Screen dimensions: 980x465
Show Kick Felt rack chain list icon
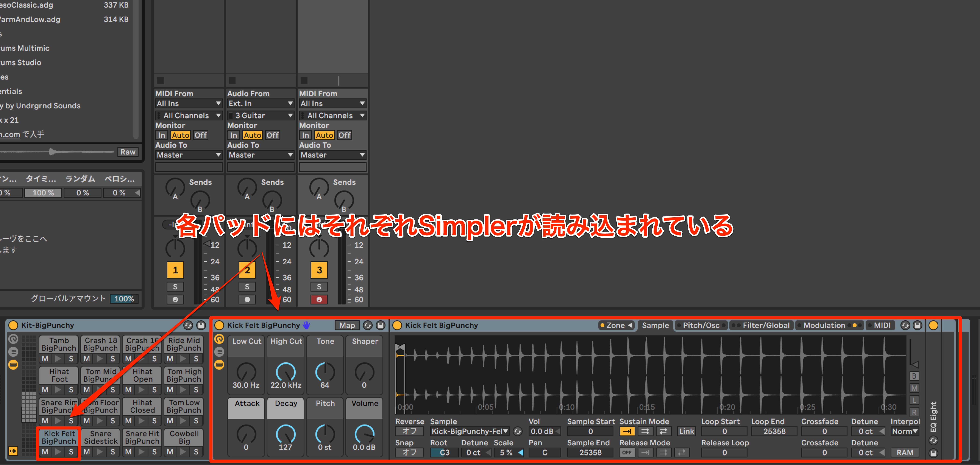tap(219, 352)
